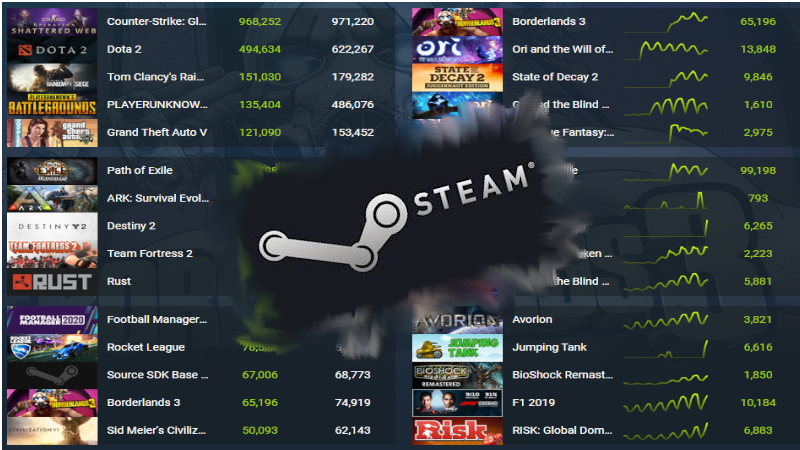Open the Destiny 2 title link
Viewport: 800px width, 450px height.
(131, 226)
